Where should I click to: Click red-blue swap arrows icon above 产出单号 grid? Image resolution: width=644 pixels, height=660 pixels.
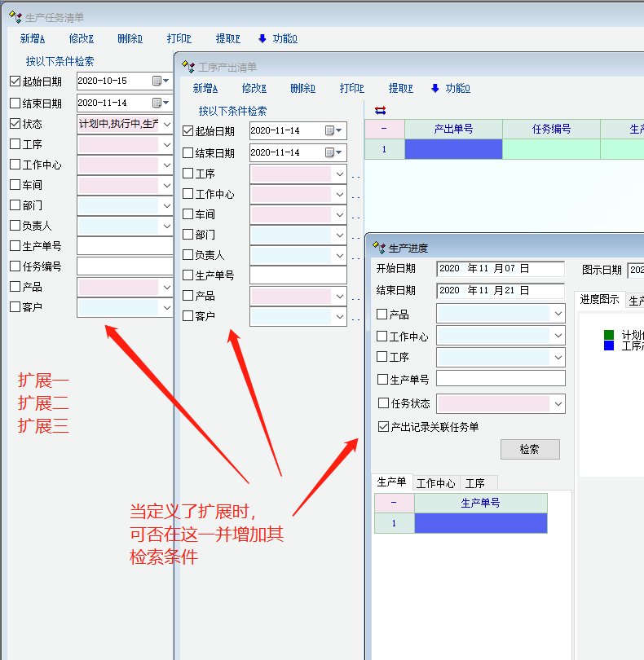[x=380, y=110]
